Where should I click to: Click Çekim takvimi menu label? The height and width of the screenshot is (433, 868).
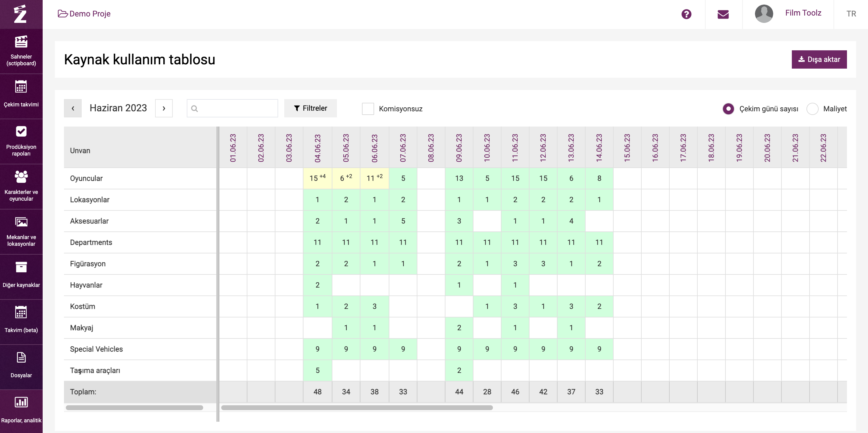21,105
